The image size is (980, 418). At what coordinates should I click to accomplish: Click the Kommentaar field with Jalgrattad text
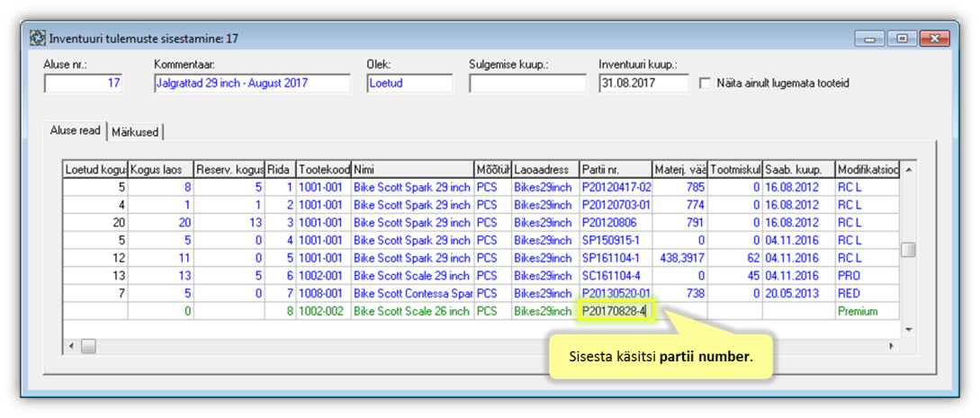pyautogui.click(x=252, y=83)
